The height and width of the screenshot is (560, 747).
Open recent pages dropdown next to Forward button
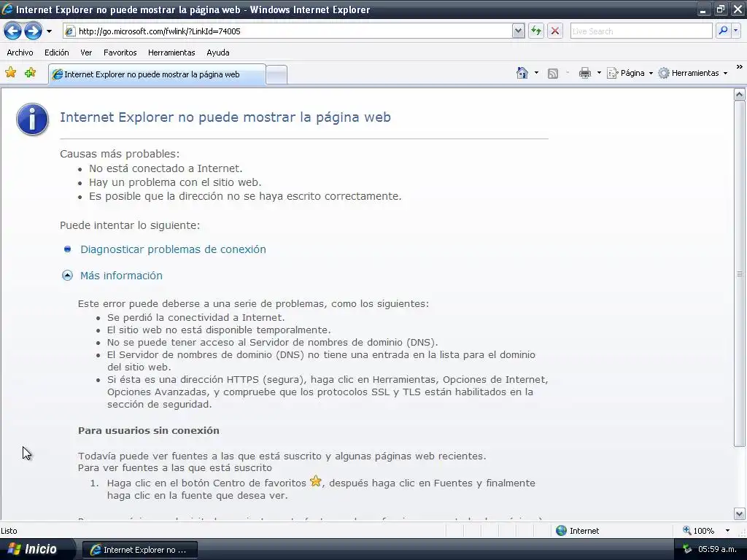49,31
